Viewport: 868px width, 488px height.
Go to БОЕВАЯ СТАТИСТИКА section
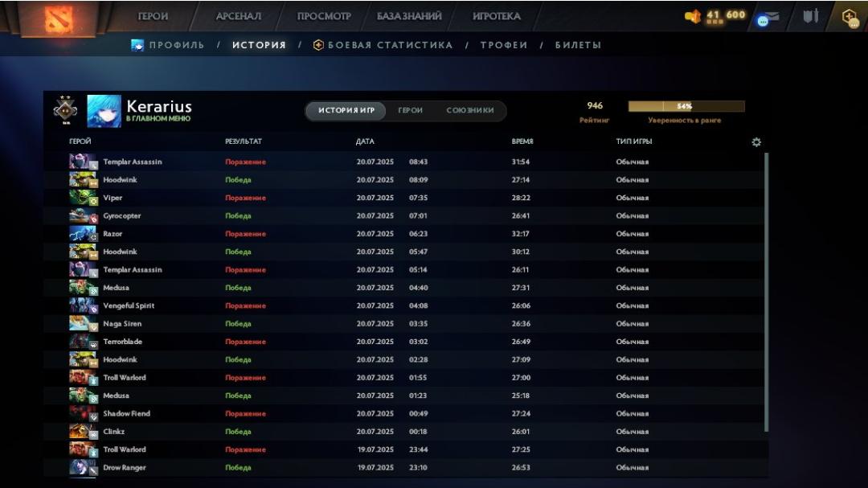click(391, 45)
